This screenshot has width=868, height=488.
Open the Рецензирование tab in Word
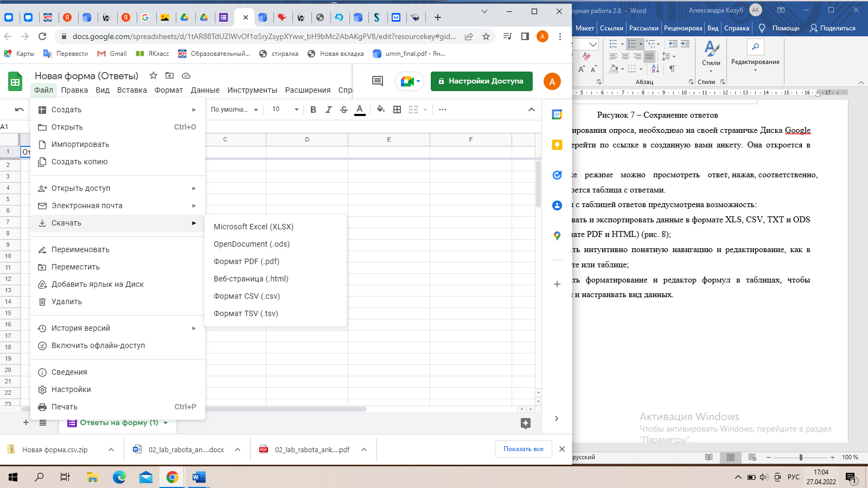coord(683,28)
